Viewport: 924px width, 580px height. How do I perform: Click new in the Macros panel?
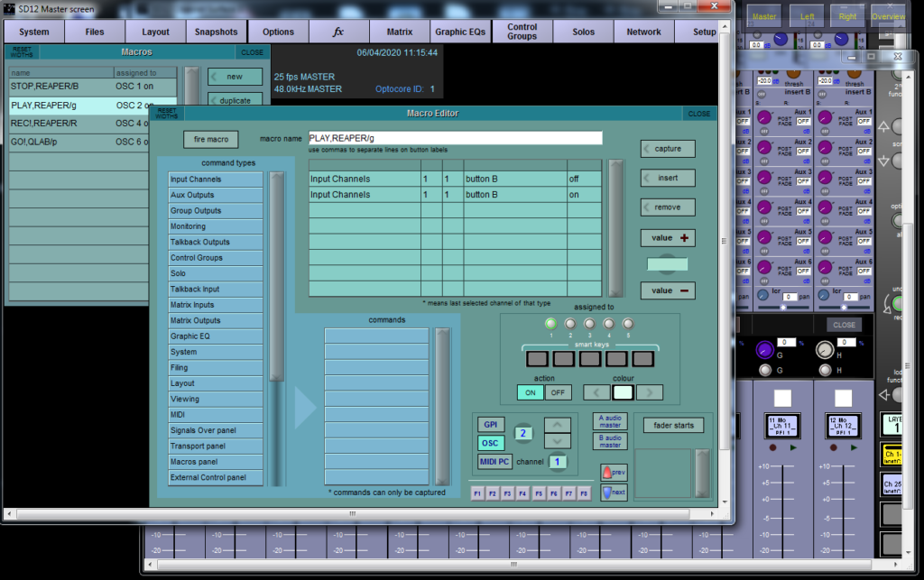click(x=235, y=77)
